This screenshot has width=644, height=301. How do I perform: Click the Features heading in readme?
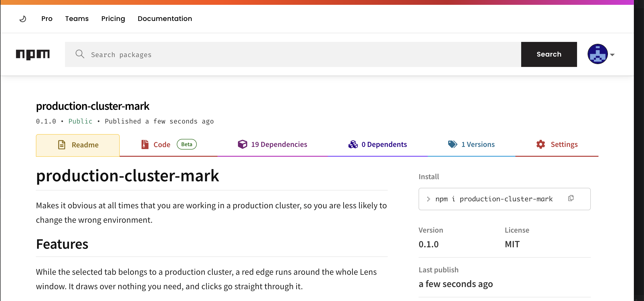click(x=62, y=244)
